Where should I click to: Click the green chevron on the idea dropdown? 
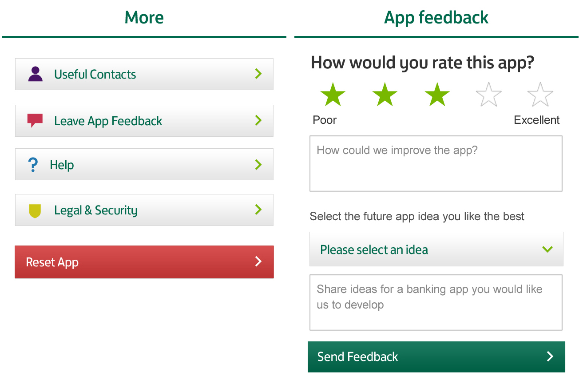point(547,249)
